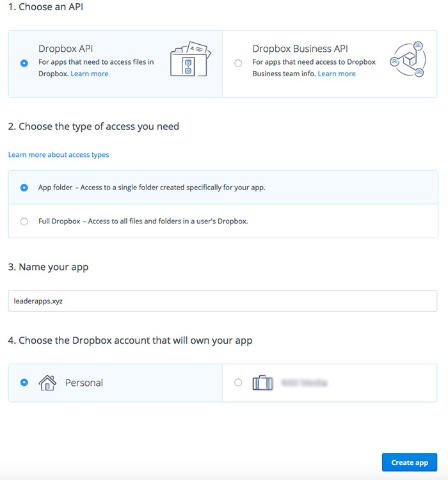Focus the app name field containing leaderapps.xyz
The width and height of the screenshot is (448, 480).
click(223, 301)
